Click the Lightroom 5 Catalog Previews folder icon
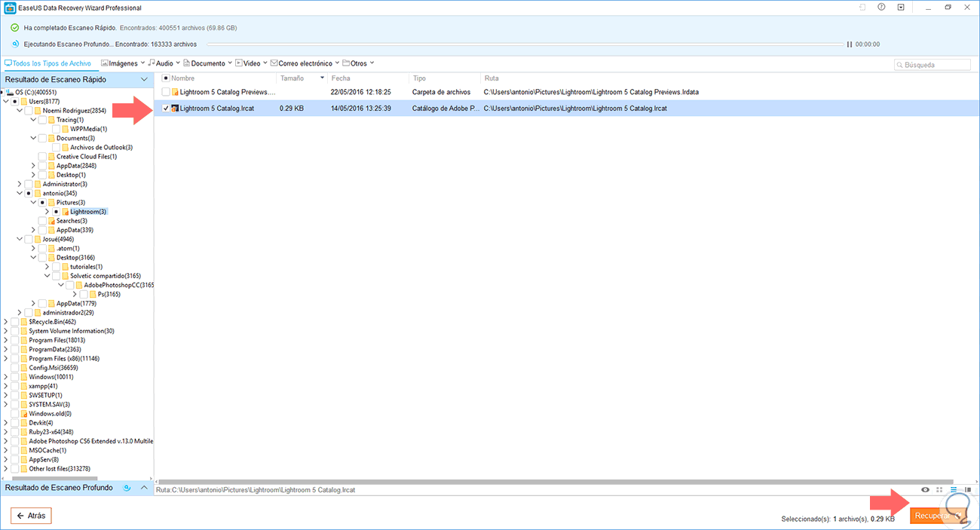 pyautogui.click(x=175, y=92)
